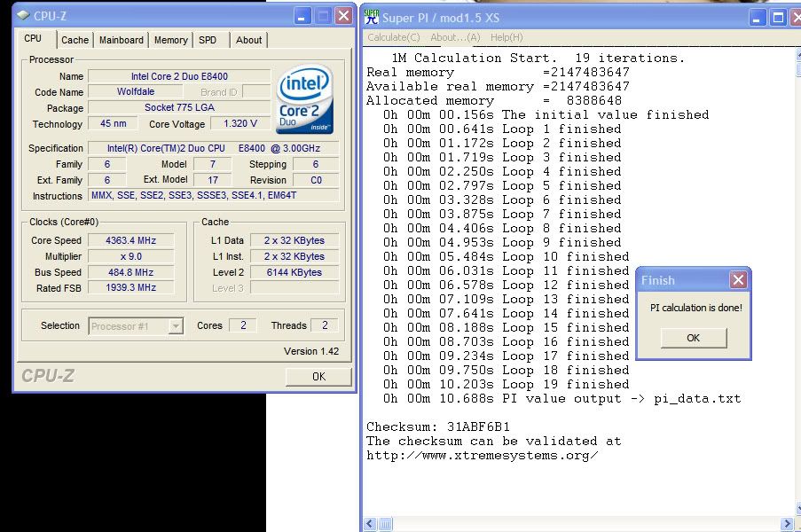
Task: Click the 'The initial value finished' line
Action: (546, 114)
